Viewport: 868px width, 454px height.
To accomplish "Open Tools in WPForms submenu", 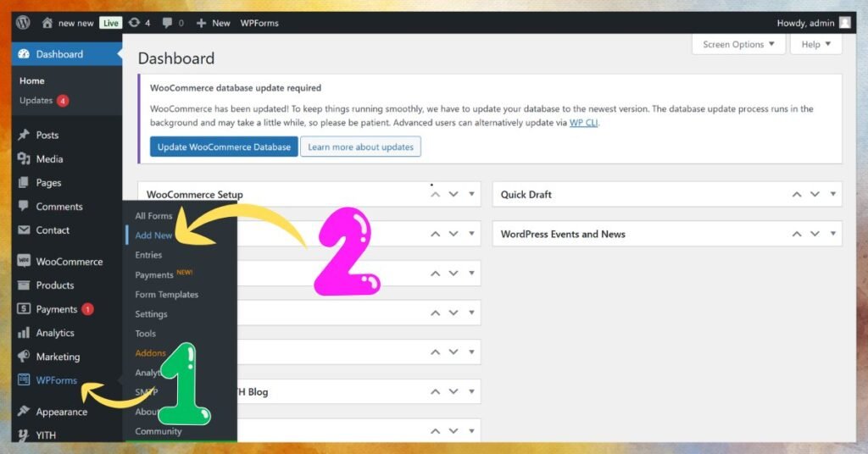I will [145, 334].
